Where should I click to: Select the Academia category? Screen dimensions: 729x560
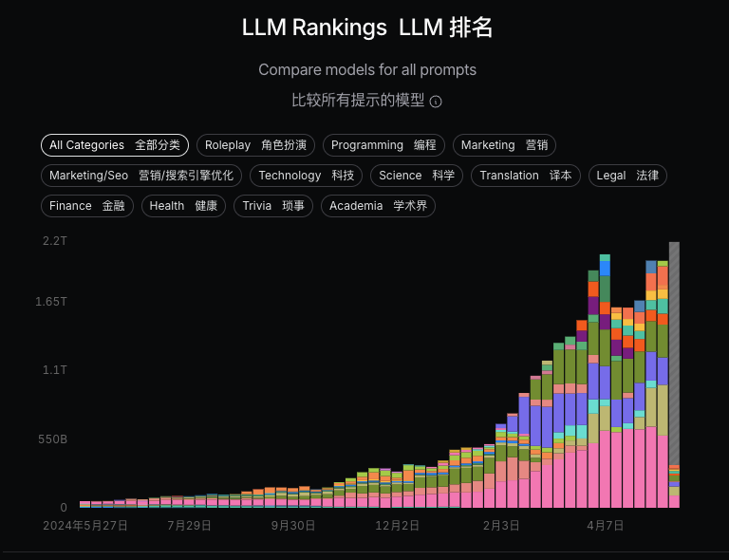(378, 206)
